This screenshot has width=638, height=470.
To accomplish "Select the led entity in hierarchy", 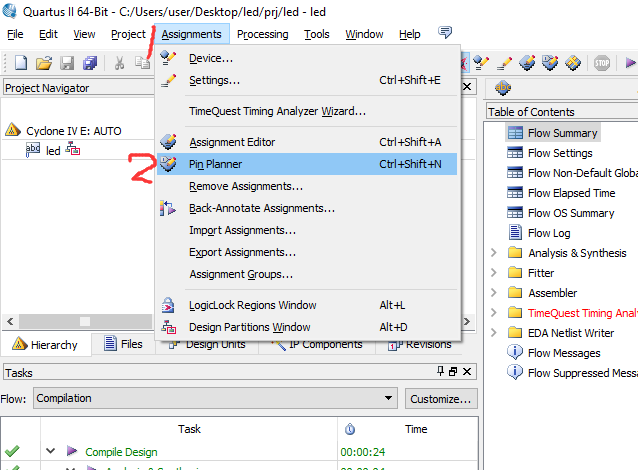I will click(x=53, y=151).
